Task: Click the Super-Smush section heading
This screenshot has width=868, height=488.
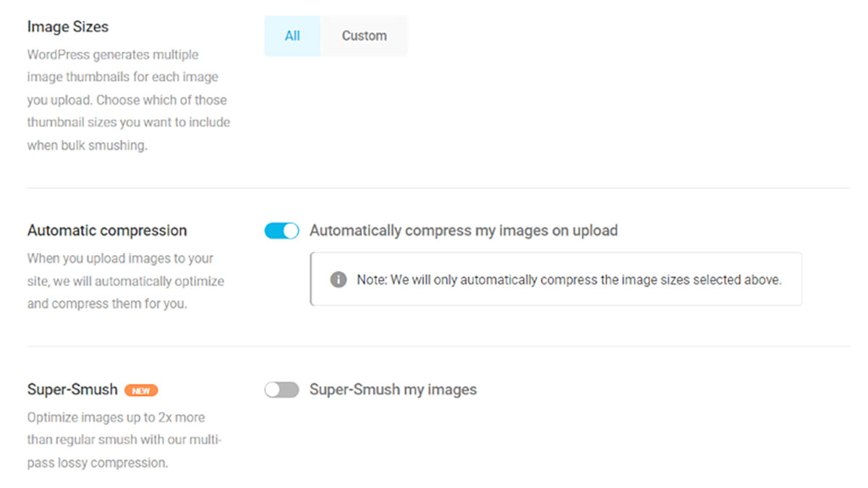Action: (x=72, y=390)
